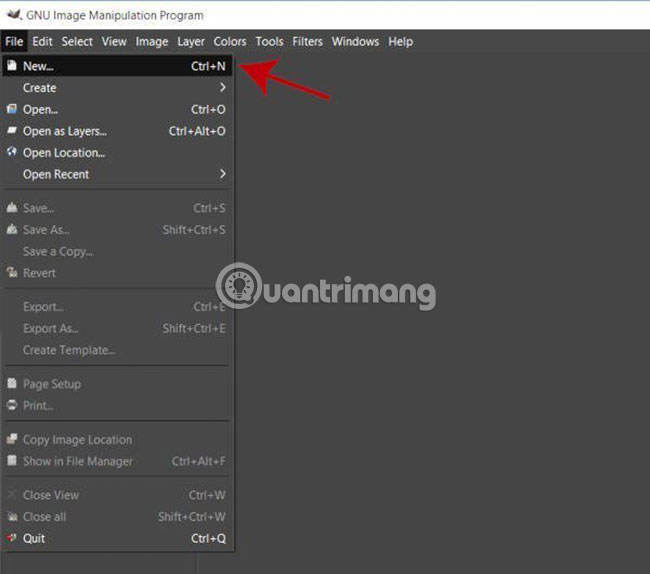Choose Quit from the File menu
Viewport: 650px width, 574px height.
pyautogui.click(x=117, y=538)
